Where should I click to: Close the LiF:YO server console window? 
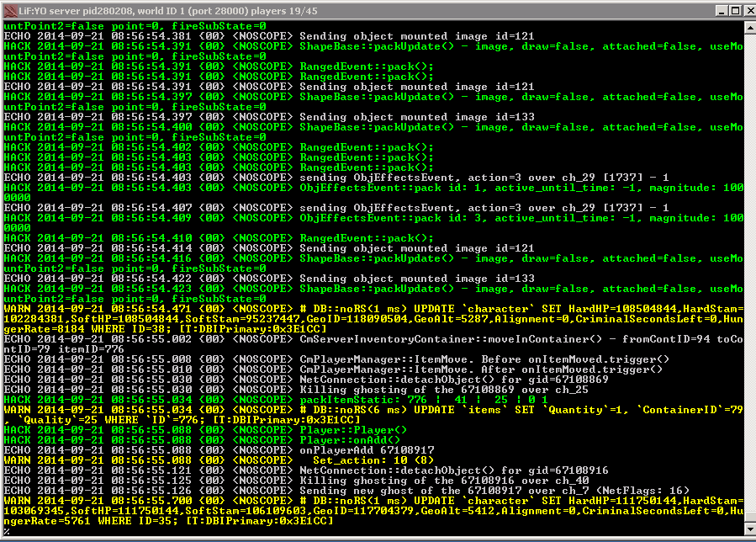pyautogui.click(x=751, y=10)
